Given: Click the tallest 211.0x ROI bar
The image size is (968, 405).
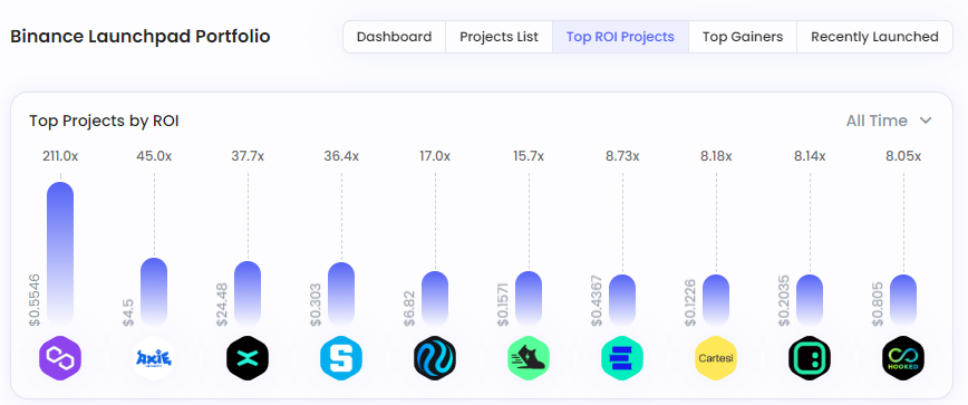Looking at the screenshot, I should tap(60, 250).
